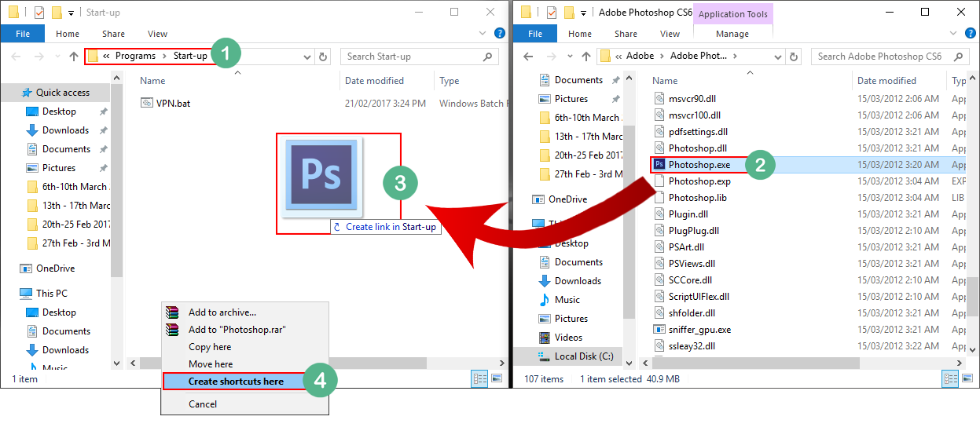Refresh the Adobe Photoshop CS6 folder
This screenshot has height=431, width=980.
(795, 57)
